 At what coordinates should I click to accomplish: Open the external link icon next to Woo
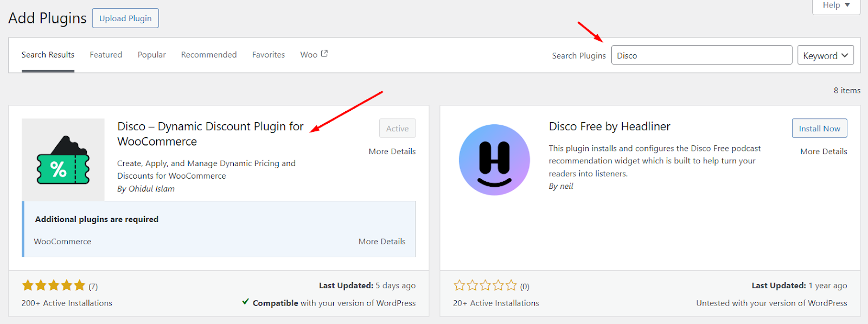tap(324, 54)
